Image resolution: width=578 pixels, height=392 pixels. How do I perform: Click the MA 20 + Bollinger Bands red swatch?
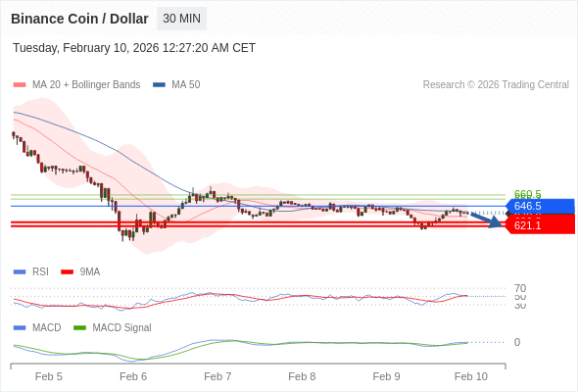[x=20, y=85]
